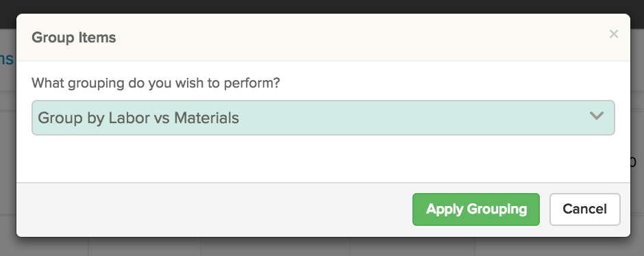Click the green Apply Grouping button
This screenshot has width=644, height=256.
click(x=476, y=209)
